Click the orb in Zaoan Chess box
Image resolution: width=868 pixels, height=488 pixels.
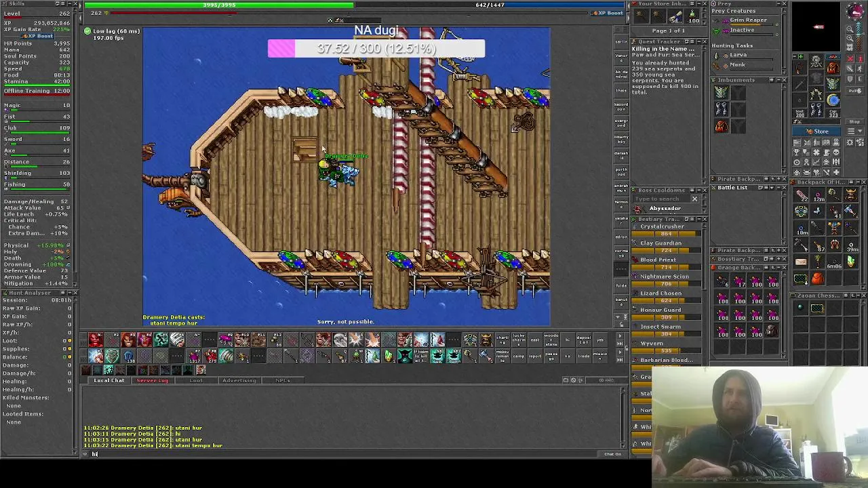point(800,307)
